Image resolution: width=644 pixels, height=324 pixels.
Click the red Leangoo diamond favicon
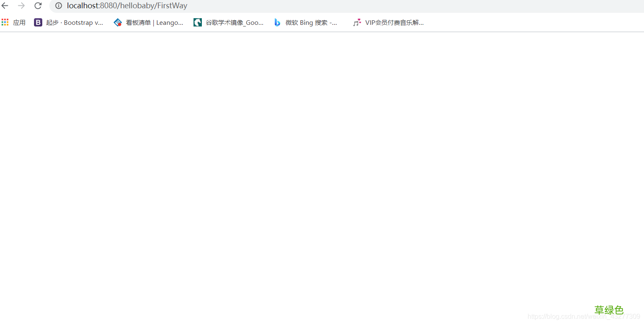[x=118, y=22]
